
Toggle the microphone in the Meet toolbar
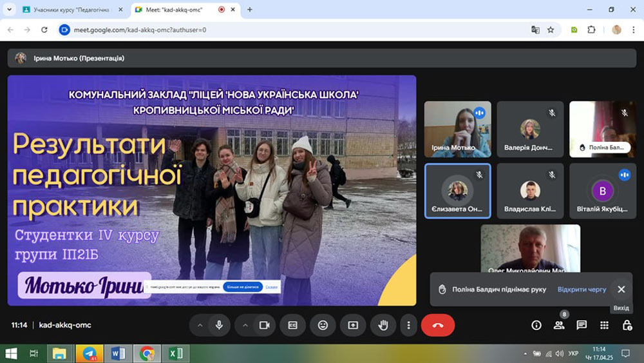coord(220,326)
